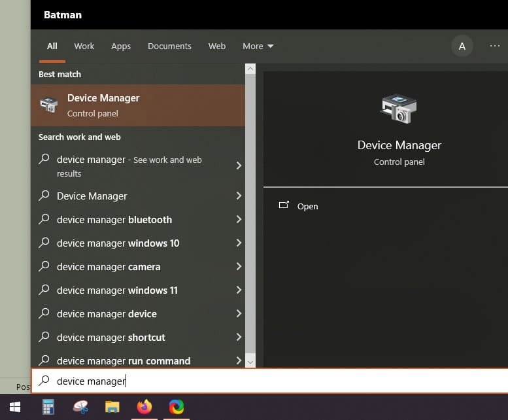Image resolution: width=508 pixels, height=420 pixels.
Task: Select 'device manager - See work and web results'
Action: click(x=138, y=166)
